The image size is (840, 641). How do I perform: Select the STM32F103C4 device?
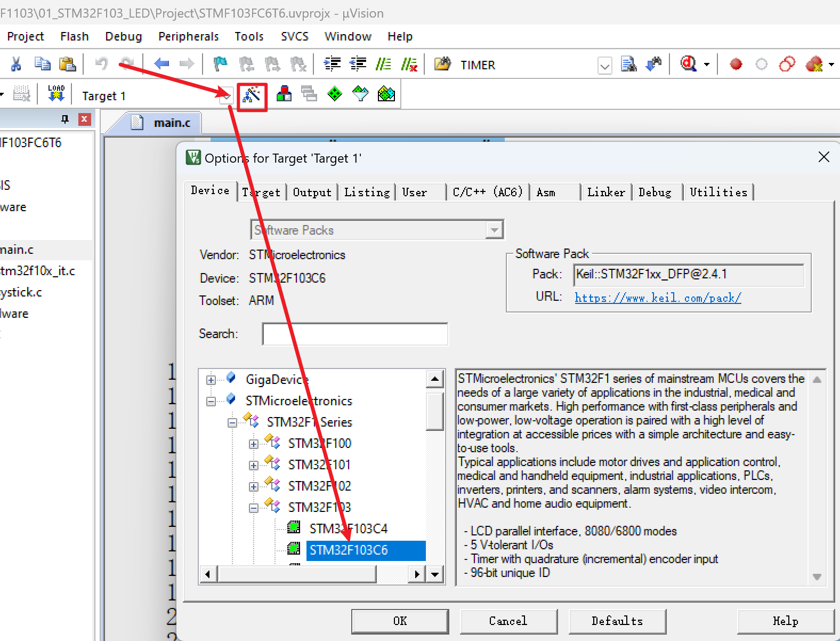349,528
